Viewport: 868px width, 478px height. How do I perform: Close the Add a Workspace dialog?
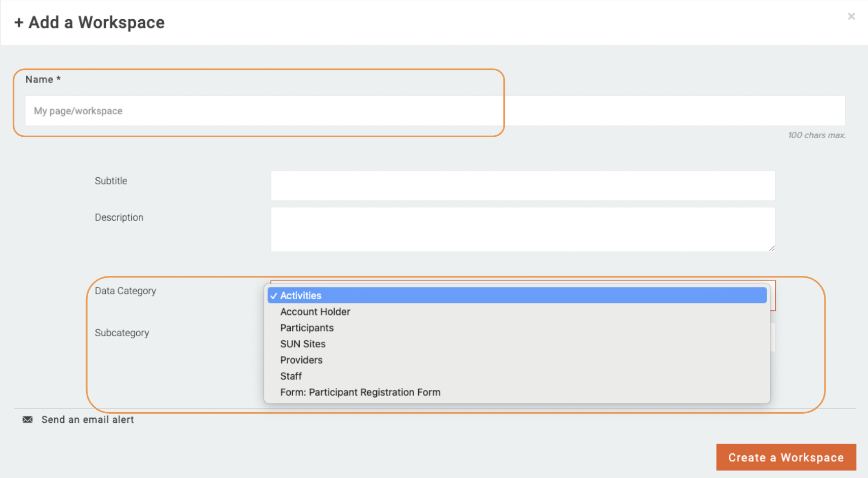851,16
